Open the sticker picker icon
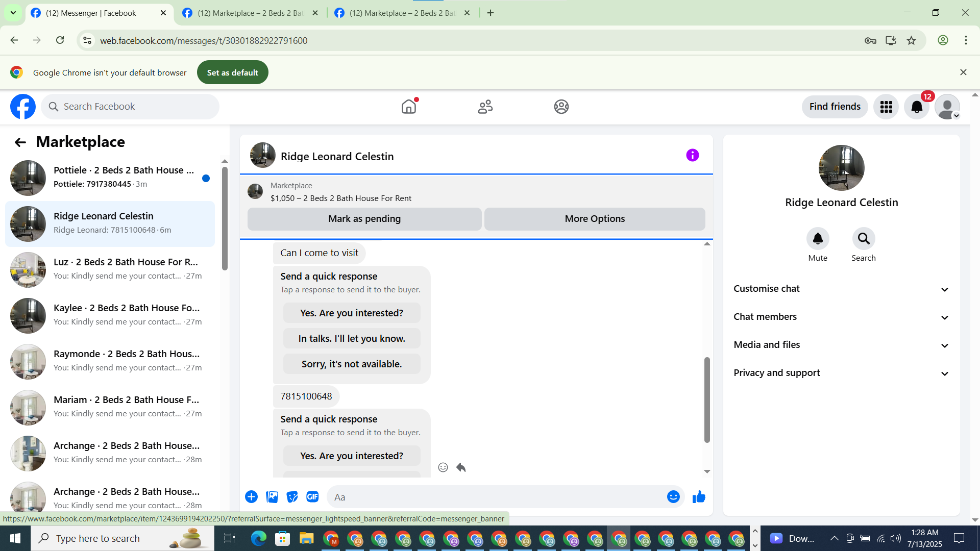The height and width of the screenshot is (551, 980). point(292,496)
